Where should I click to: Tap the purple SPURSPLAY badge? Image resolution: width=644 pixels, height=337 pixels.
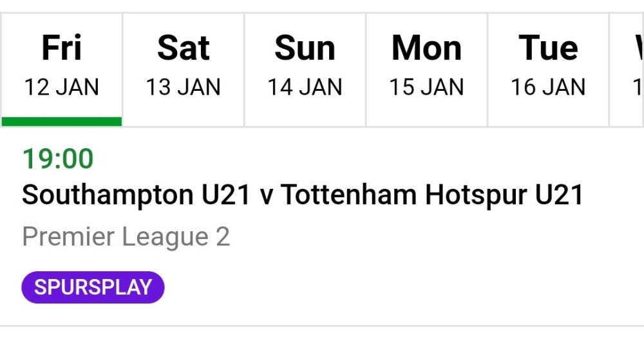click(x=93, y=287)
